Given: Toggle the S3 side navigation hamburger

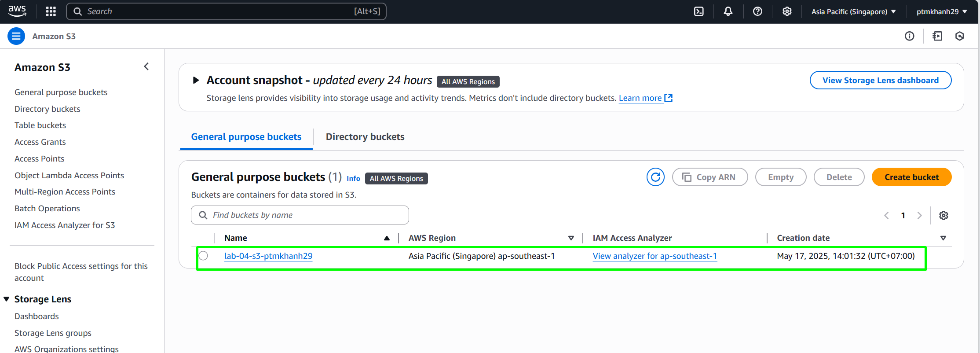Looking at the screenshot, I should coord(16,36).
